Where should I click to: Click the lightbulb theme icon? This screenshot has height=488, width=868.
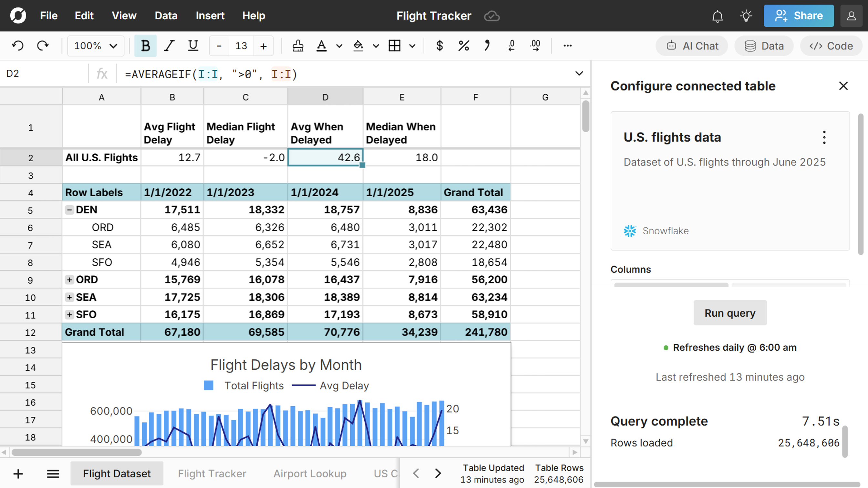click(746, 16)
